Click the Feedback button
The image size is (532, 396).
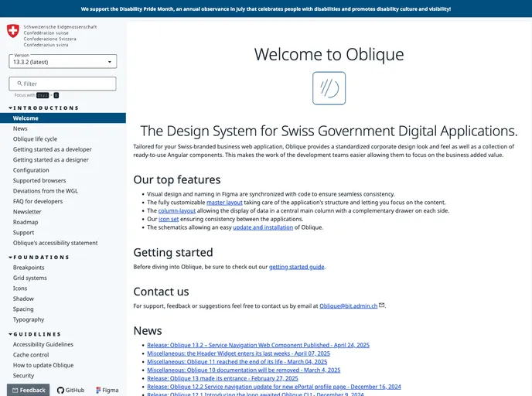click(28, 391)
